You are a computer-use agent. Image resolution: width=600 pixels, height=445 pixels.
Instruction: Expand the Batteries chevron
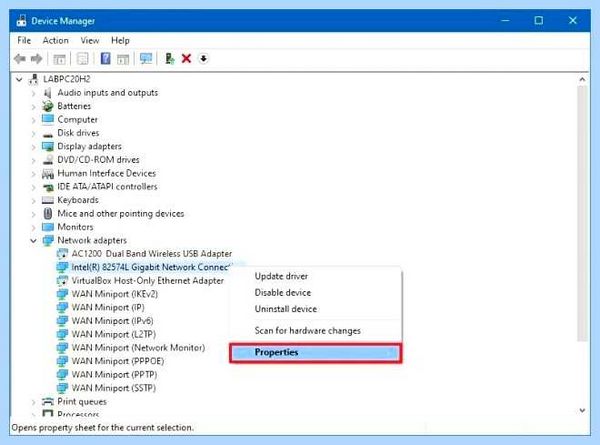pyautogui.click(x=33, y=107)
